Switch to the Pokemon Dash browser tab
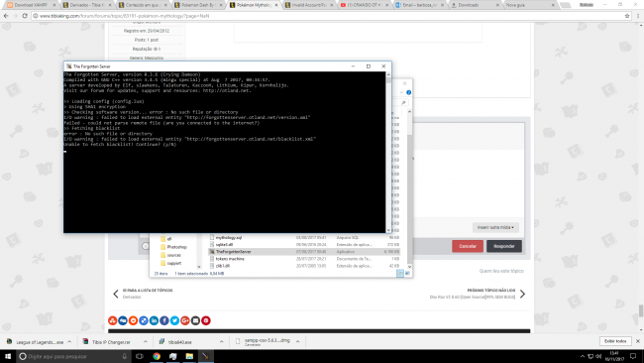 197,5
